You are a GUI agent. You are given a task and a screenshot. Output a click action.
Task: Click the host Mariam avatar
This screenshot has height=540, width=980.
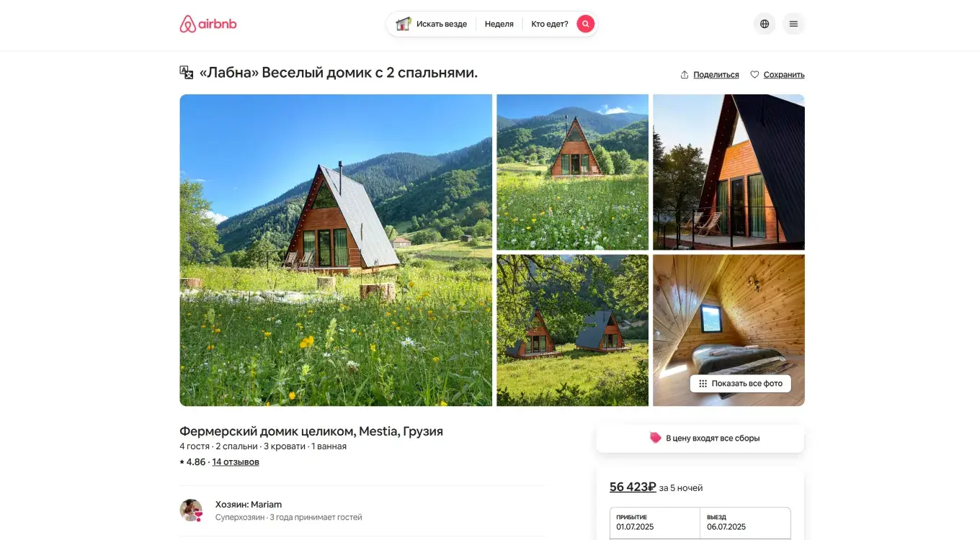click(191, 510)
